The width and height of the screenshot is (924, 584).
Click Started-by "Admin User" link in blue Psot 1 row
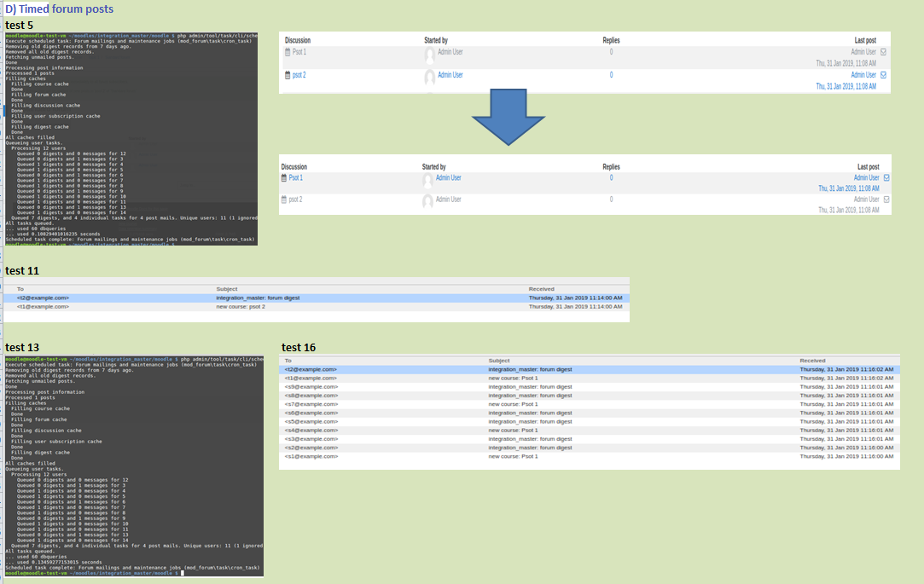[449, 177]
